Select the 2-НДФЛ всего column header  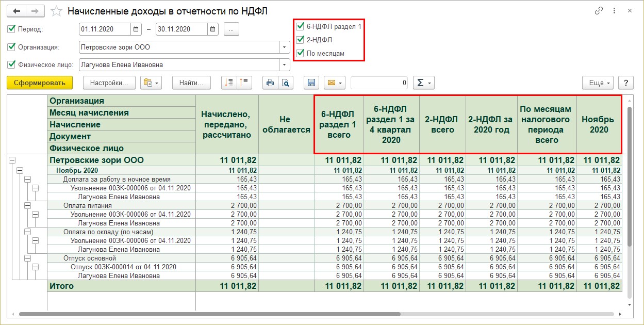click(x=442, y=124)
